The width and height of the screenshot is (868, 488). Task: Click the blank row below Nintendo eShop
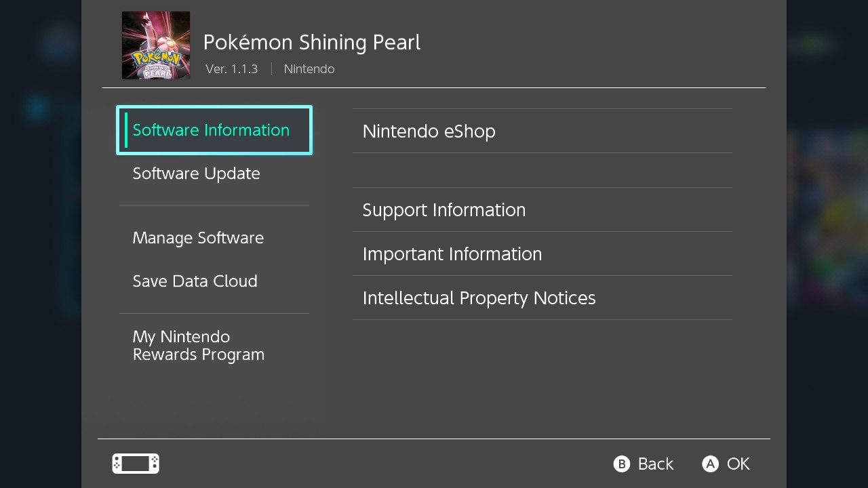[542, 170]
